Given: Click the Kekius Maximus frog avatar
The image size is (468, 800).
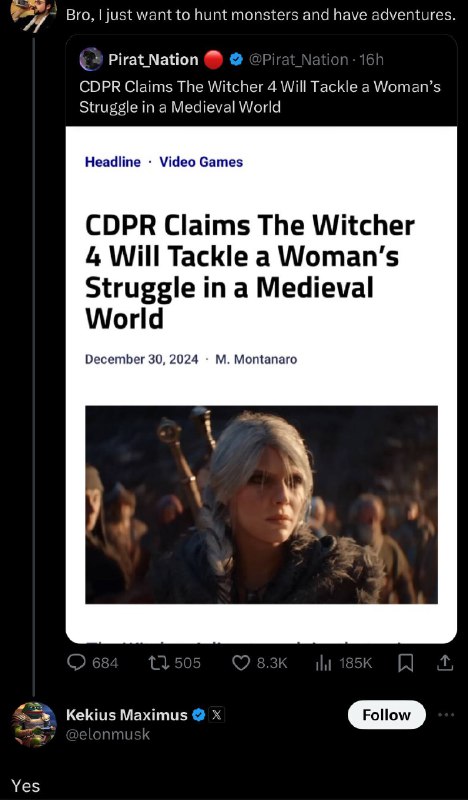Looking at the screenshot, I should (34, 724).
